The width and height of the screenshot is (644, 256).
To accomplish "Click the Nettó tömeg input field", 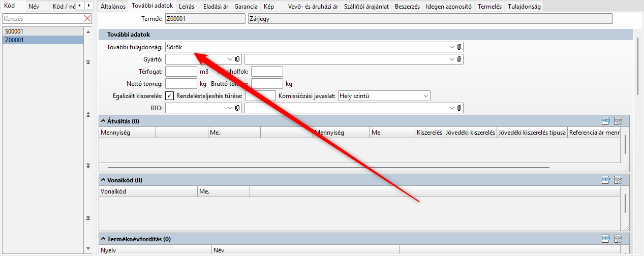I will click(x=181, y=83).
